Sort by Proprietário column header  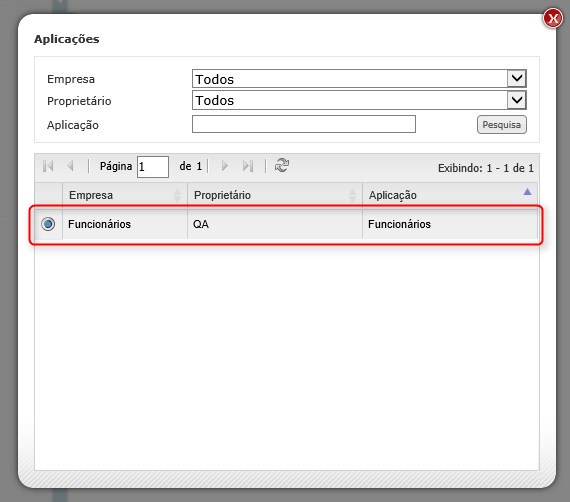pos(275,195)
